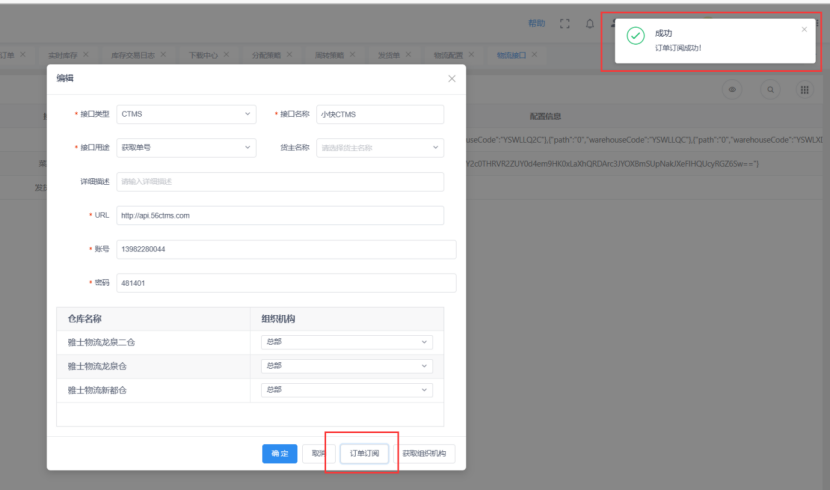Click the 确定 confirm button
This screenshot has width=830, height=490.
coord(279,453)
